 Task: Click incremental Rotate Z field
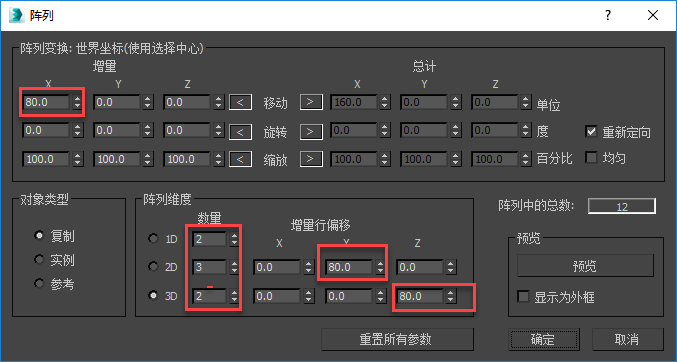(x=187, y=130)
